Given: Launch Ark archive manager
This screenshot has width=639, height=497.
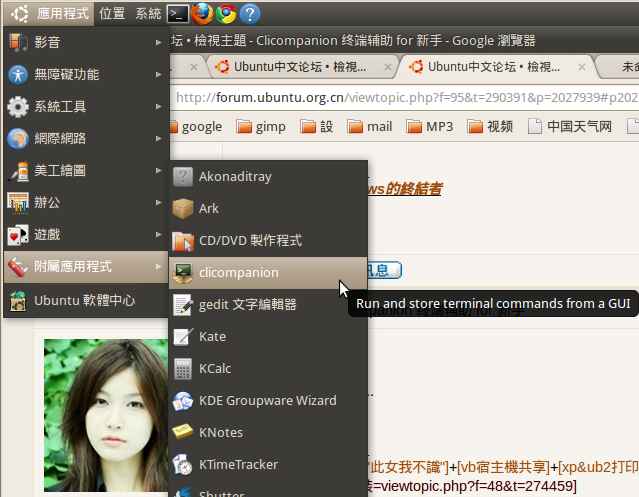Looking at the screenshot, I should (268, 209).
